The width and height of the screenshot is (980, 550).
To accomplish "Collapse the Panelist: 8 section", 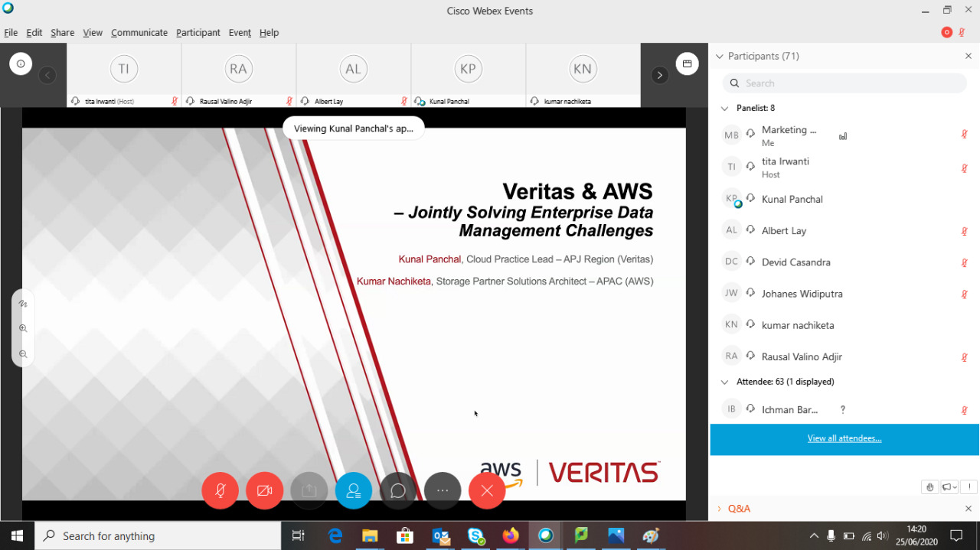I will coord(725,108).
